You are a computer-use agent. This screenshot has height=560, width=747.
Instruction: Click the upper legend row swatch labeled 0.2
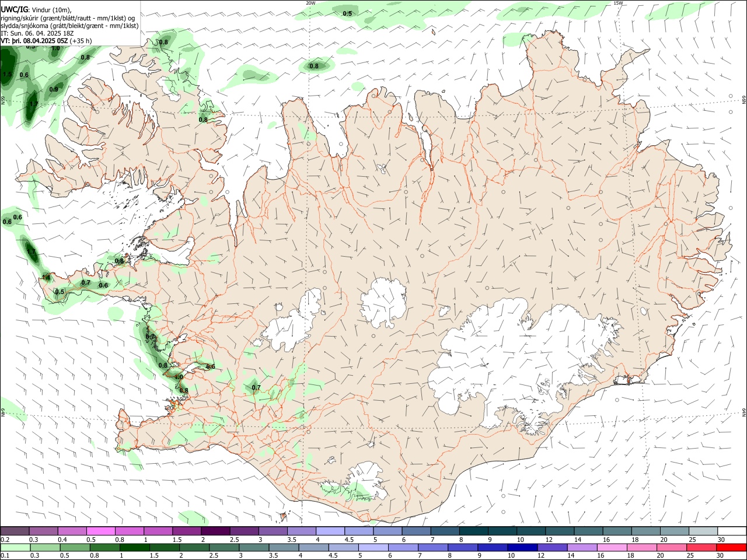[x=15, y=531]
